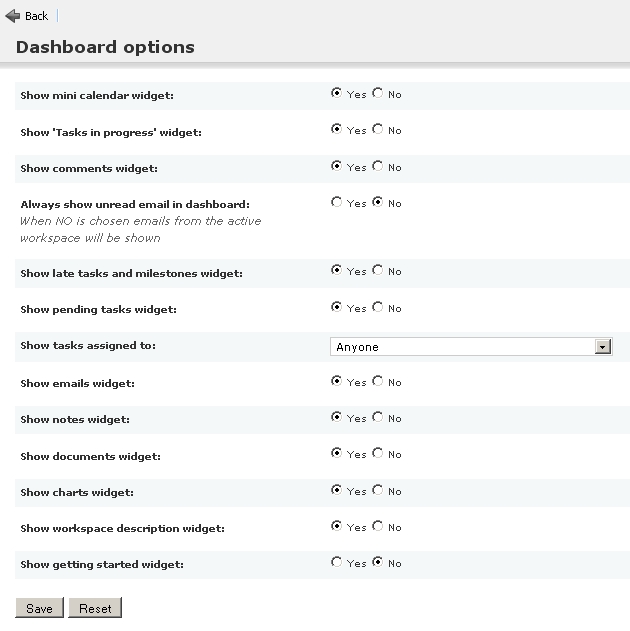Choose No for workspace description widget

(x=377, y=526)
